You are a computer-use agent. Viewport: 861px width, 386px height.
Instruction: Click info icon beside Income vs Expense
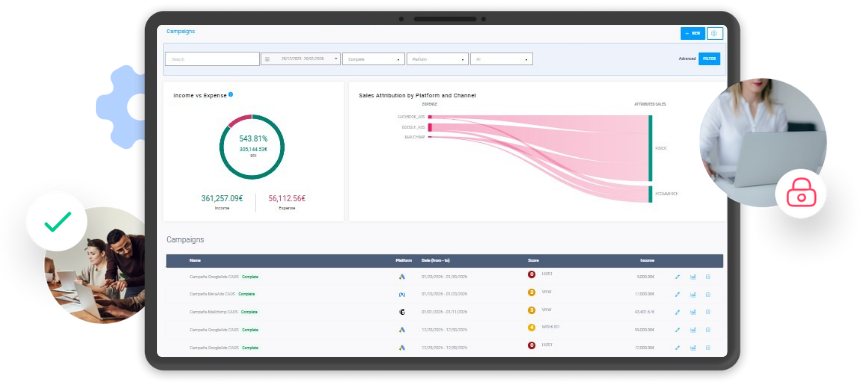pos(231,94)
